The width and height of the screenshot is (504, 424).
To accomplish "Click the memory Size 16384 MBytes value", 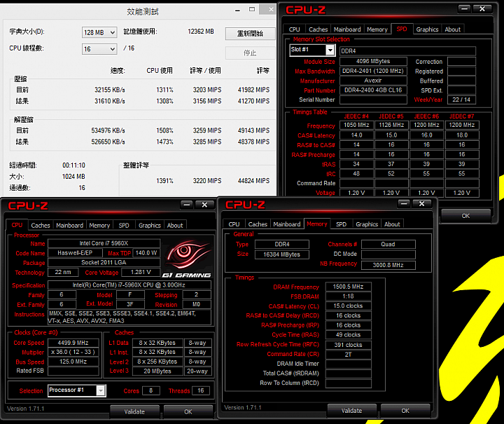I will (x=282, y=254).
